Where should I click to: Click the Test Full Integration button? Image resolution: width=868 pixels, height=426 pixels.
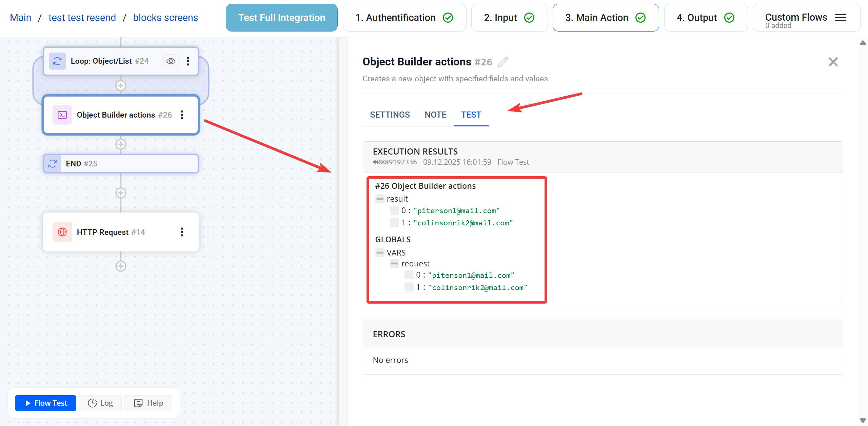pyautogui.click(x=281, y=18)
